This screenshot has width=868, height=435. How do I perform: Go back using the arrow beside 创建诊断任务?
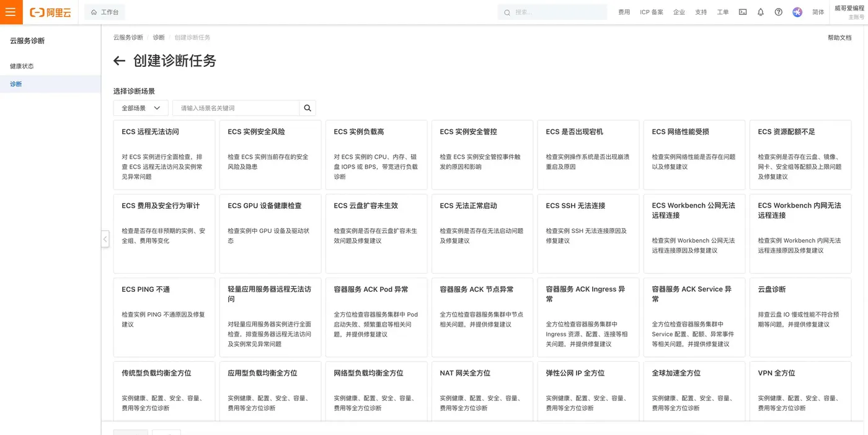[x=119, y=61]
